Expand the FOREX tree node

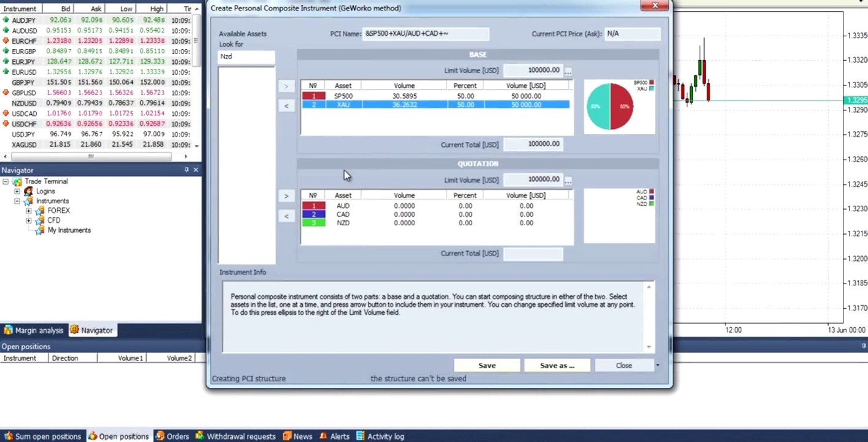tap(28, 211)
